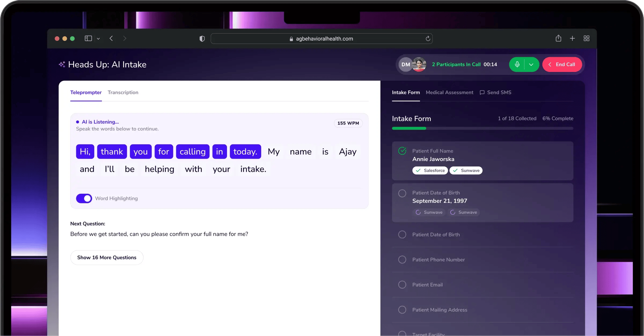The height and width of the screenshot is (336, 644).
Task: Open the Send SMS option
Action: pos(495,92)
